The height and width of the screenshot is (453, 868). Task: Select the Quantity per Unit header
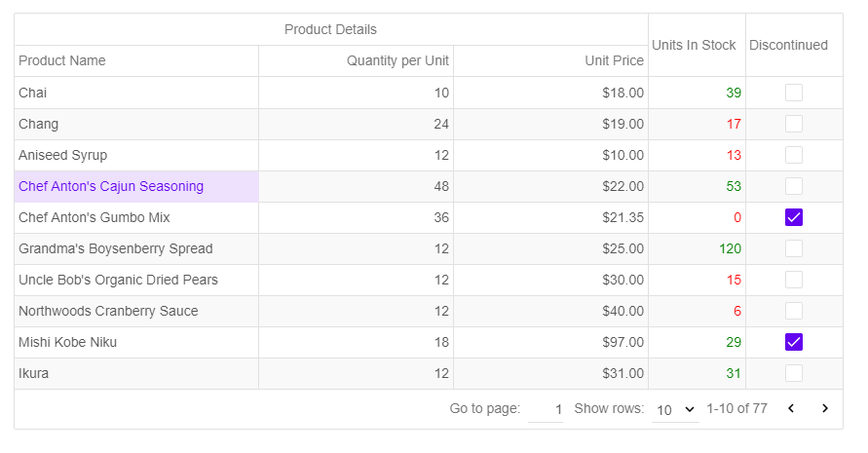click(x=397, y=60)
